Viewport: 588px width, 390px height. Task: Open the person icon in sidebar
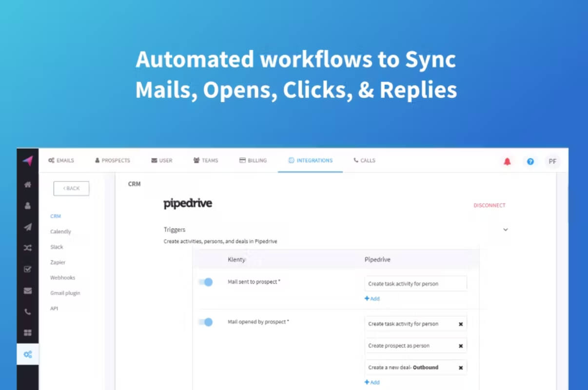point(28,206)
